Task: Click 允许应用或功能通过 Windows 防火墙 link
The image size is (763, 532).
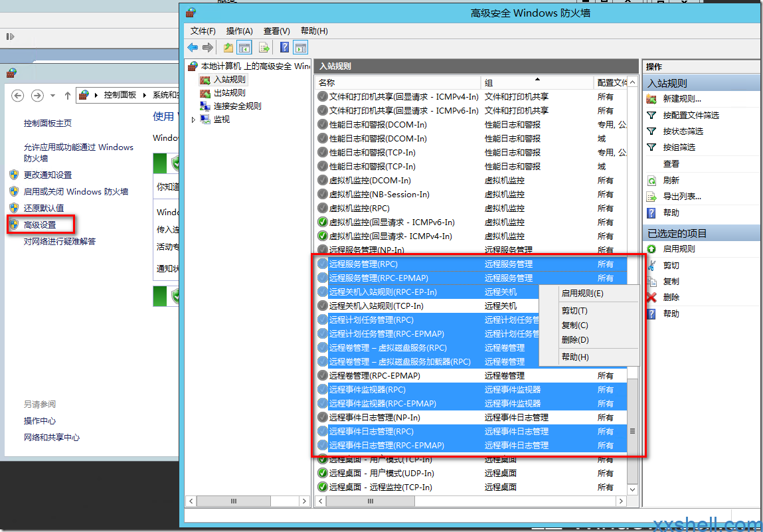Action: [x=78, y=152]
